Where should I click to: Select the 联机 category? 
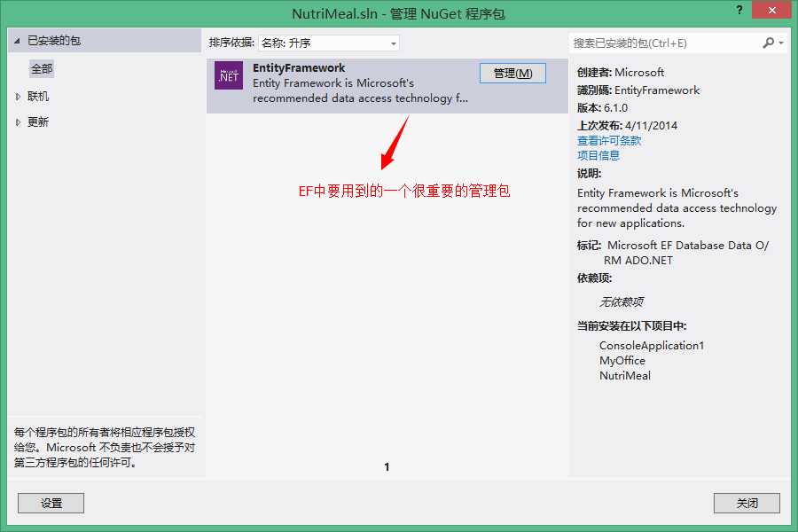click(x=38, y=97)
